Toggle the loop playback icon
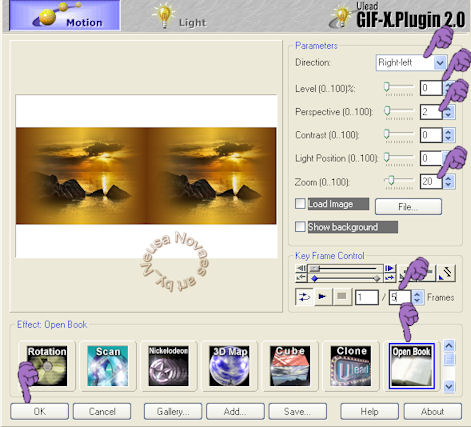Image resolution: width=471 pixels, height=427 pixels. tap(304, 296)
